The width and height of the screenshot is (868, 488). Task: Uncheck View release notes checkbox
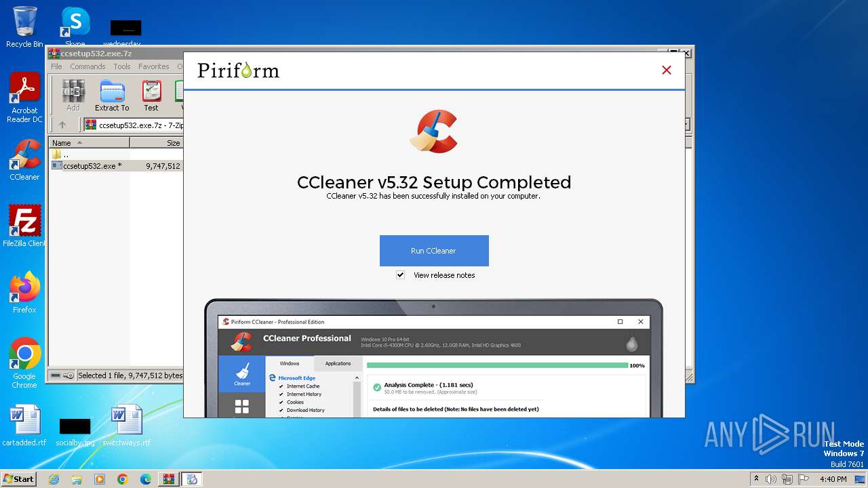(x=400, y=275)
